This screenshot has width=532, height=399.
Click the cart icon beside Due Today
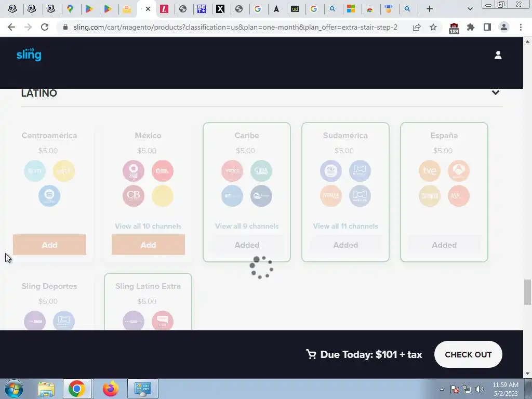click(x=311, y=354)
